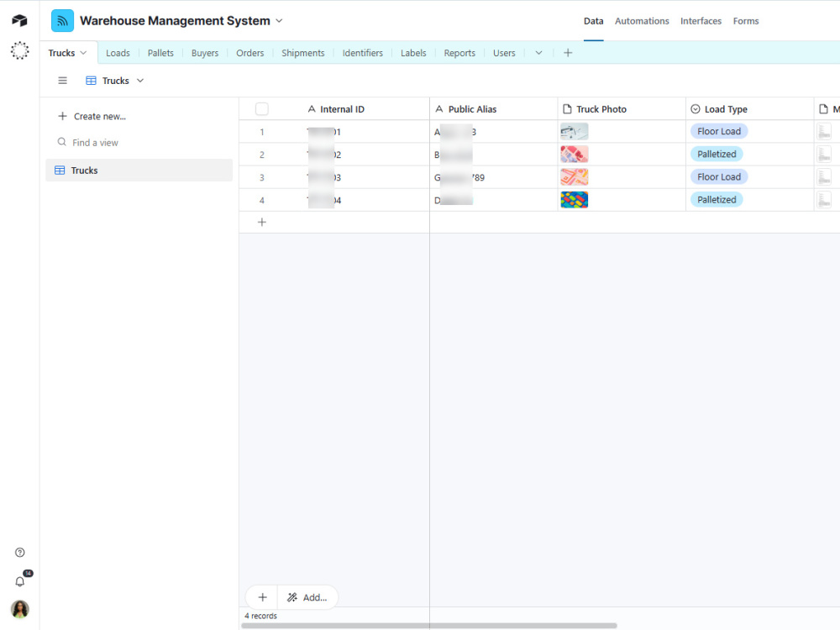840x630 pixels.
Task: Click the 4 records count label
Action: [261, 616]
